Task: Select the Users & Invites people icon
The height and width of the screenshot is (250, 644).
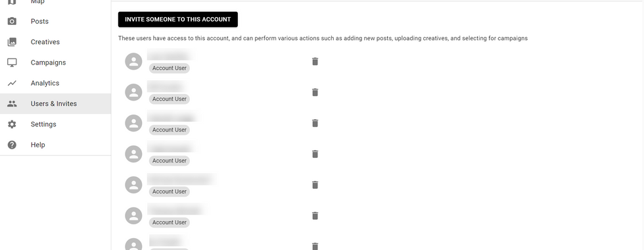Action: pos(12,104)
